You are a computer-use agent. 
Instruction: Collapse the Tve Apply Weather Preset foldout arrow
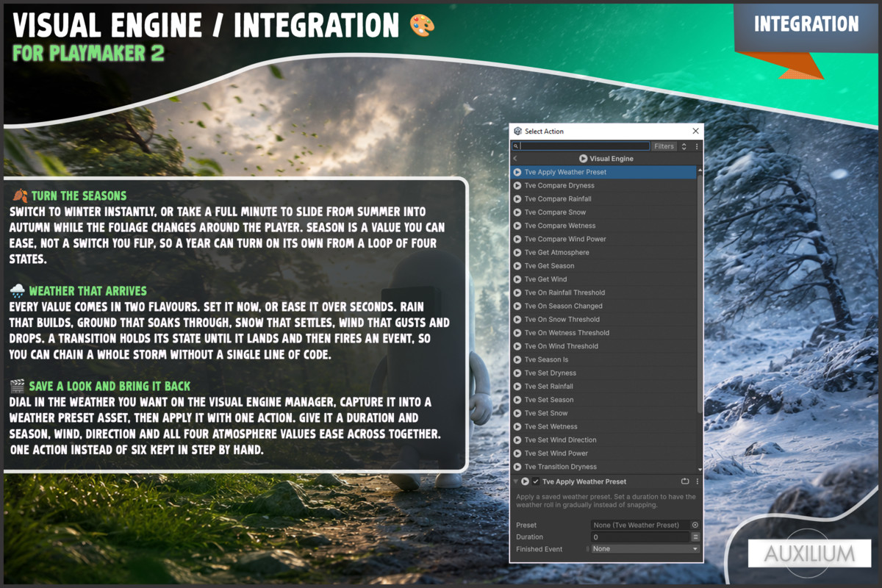[x=515, y=481]
